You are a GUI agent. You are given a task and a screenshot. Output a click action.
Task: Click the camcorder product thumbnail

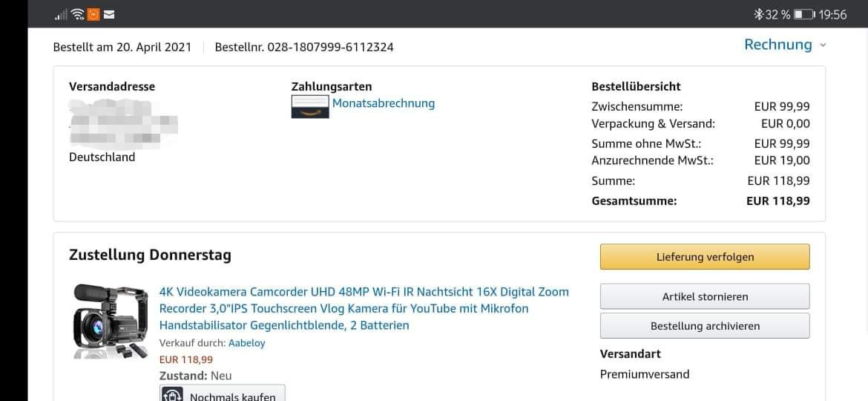pyautogui.click(x=110, y=322)
